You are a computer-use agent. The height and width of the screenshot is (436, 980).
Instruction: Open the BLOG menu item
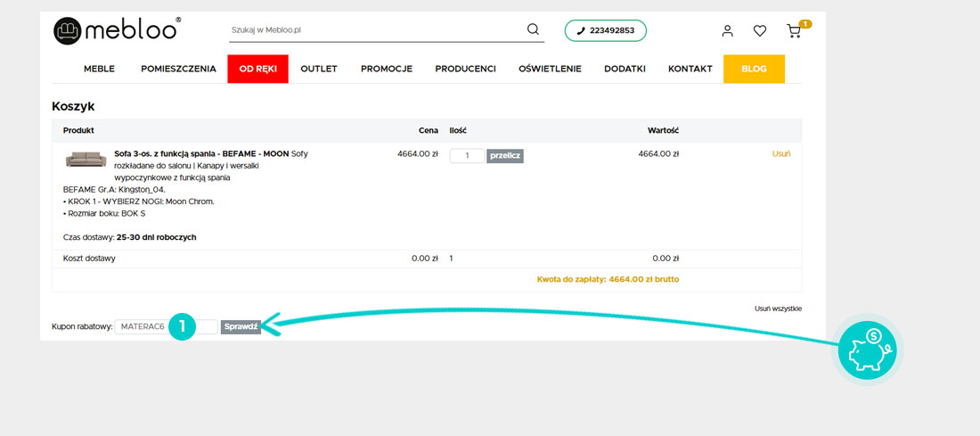(x=754, y=69)
